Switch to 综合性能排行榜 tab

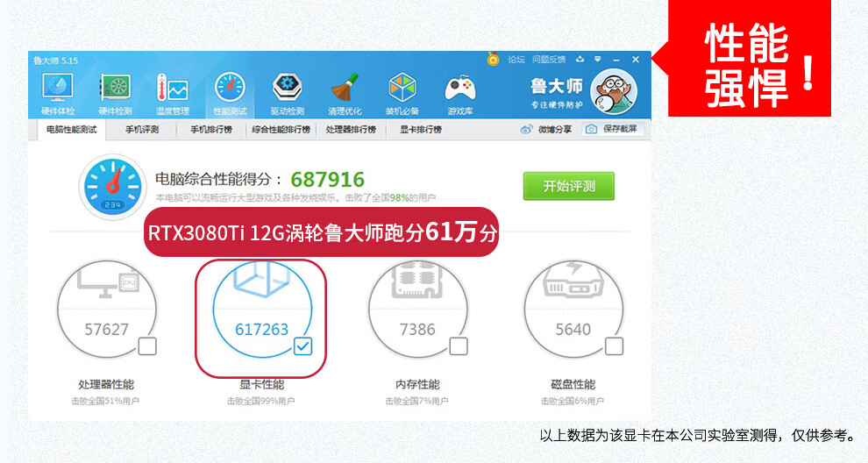tap(281, 130)
